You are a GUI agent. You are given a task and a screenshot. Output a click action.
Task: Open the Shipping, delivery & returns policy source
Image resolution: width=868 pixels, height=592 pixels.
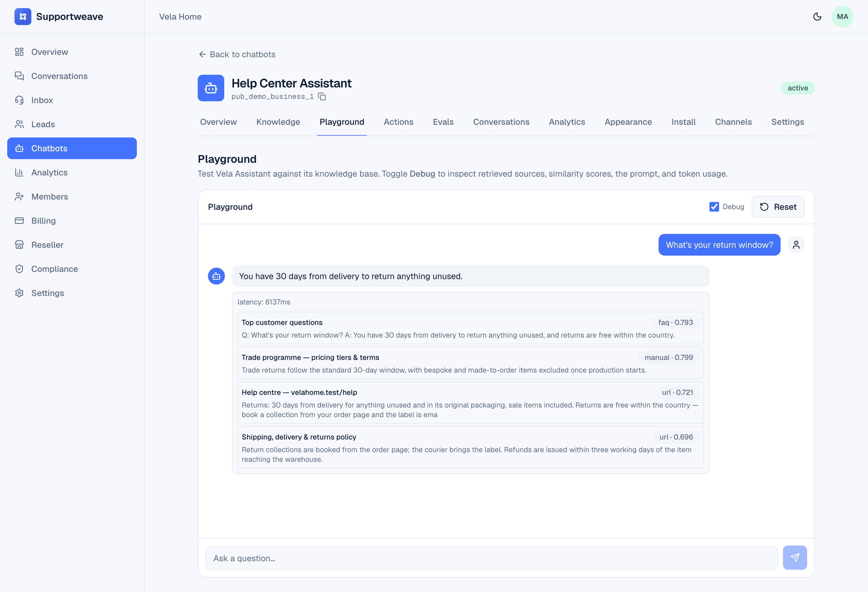tap(470, 447)
